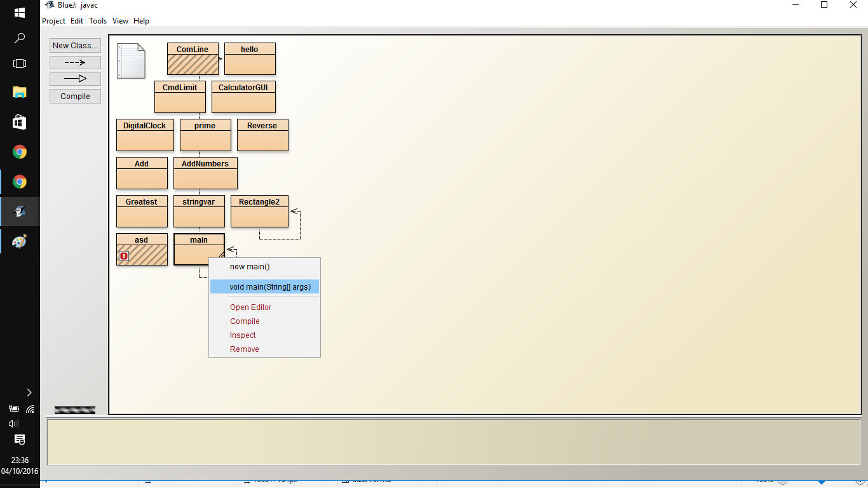This screenshot has height=498, width=868.
Task: Choose Open Editor from the context menu
Action: click(x=250, y=307)
